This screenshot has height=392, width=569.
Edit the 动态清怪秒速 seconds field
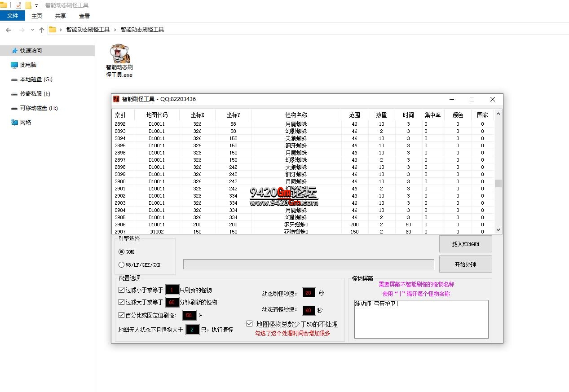309,310
